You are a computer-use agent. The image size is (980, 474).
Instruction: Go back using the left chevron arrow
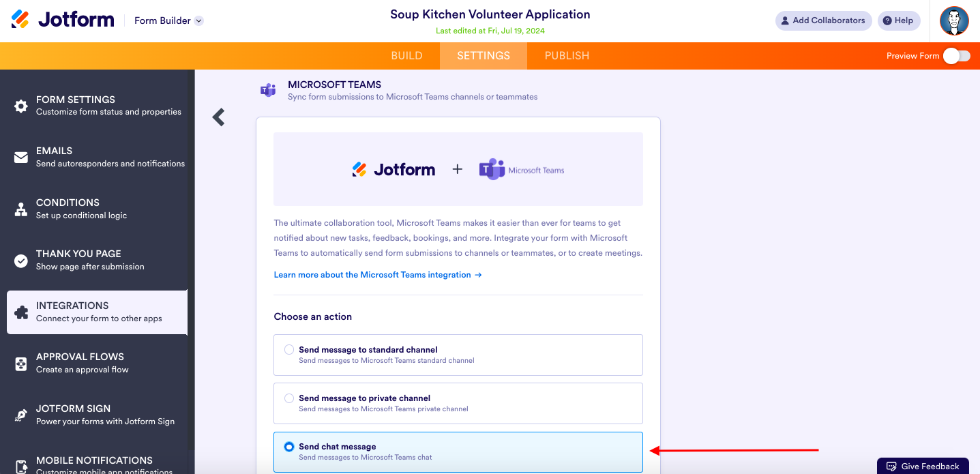tap(218, 117)
